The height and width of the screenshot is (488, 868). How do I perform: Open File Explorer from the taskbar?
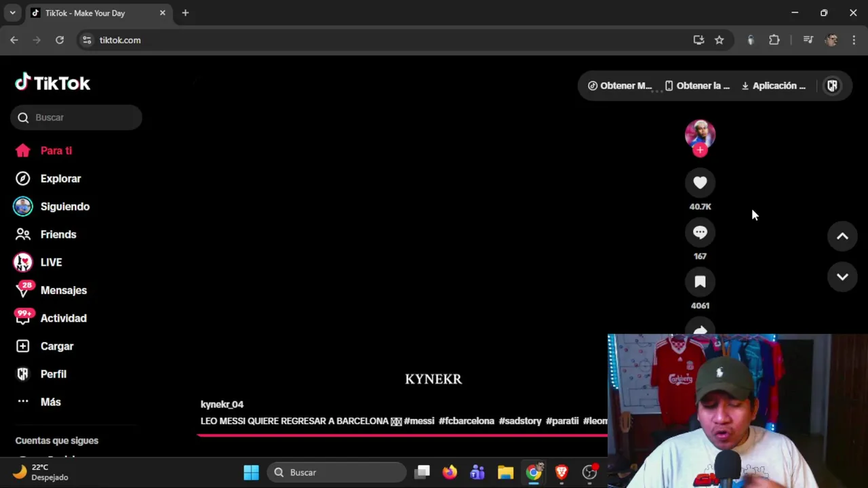point(506,472)
